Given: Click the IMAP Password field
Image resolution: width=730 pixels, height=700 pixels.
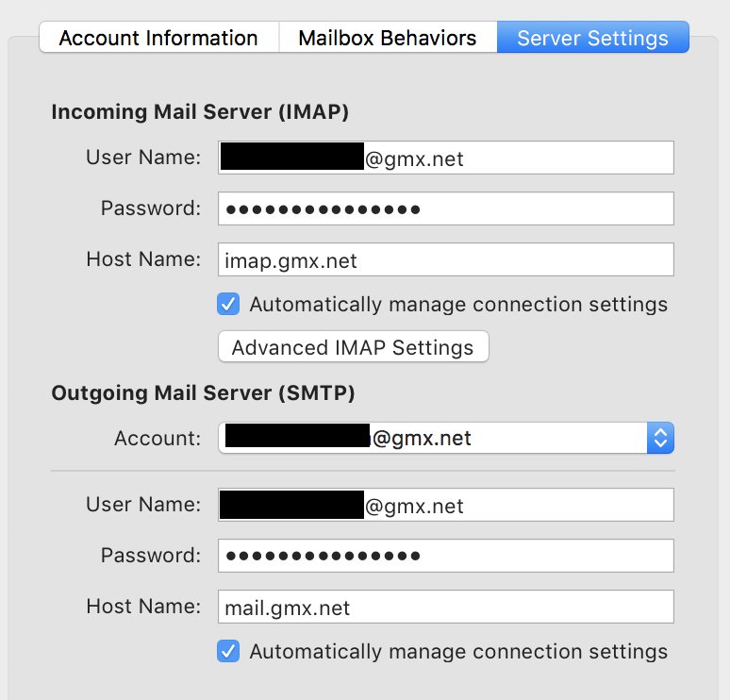Looking at the screenshot, I should click(x=445, y=208).
